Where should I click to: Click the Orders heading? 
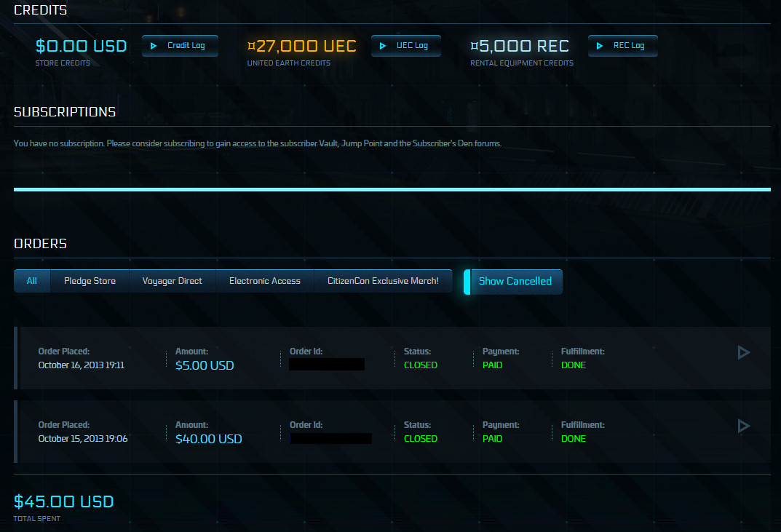40,244
